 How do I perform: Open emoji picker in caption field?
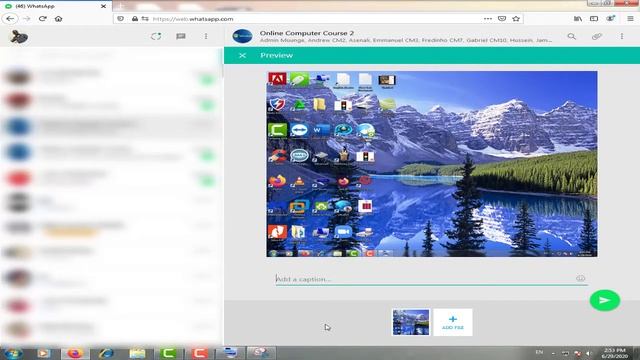pyautogui.click(x=580, y=278)
